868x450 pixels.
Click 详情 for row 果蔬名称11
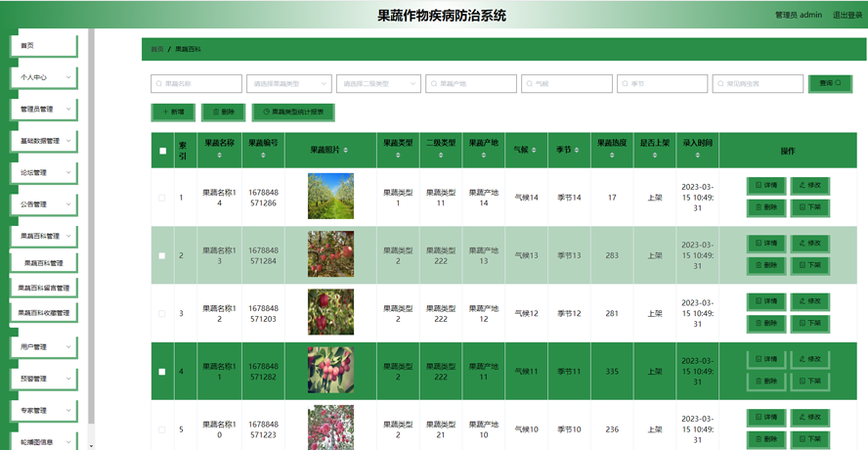pyautogui.click(x=766, y=360)
